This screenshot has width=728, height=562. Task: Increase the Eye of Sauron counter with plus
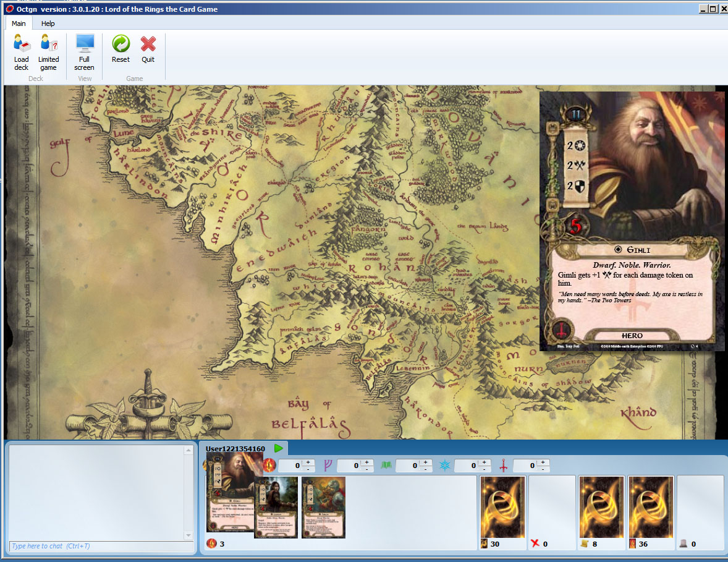tap(308, 462)
